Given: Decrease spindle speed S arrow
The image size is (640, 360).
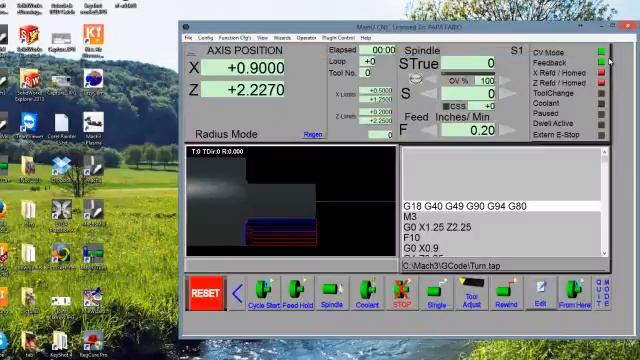Looking at the screenshot, I should click(429, 93).
